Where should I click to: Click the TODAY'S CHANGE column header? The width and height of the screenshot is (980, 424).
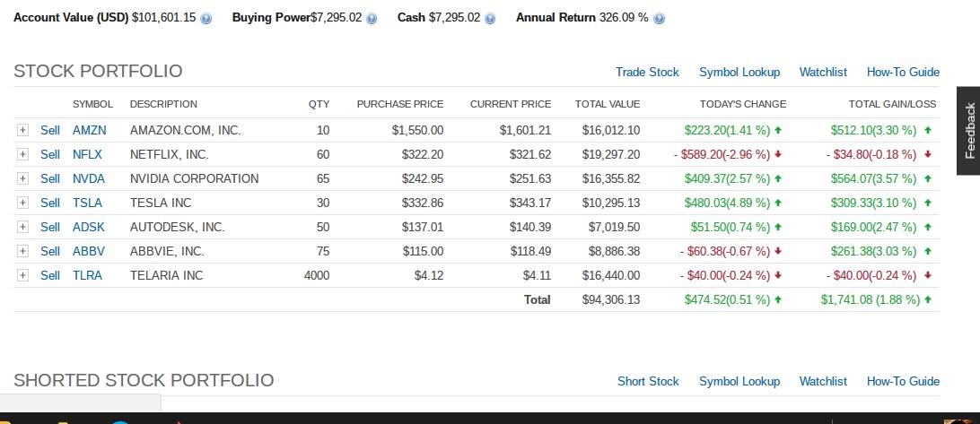743,104
